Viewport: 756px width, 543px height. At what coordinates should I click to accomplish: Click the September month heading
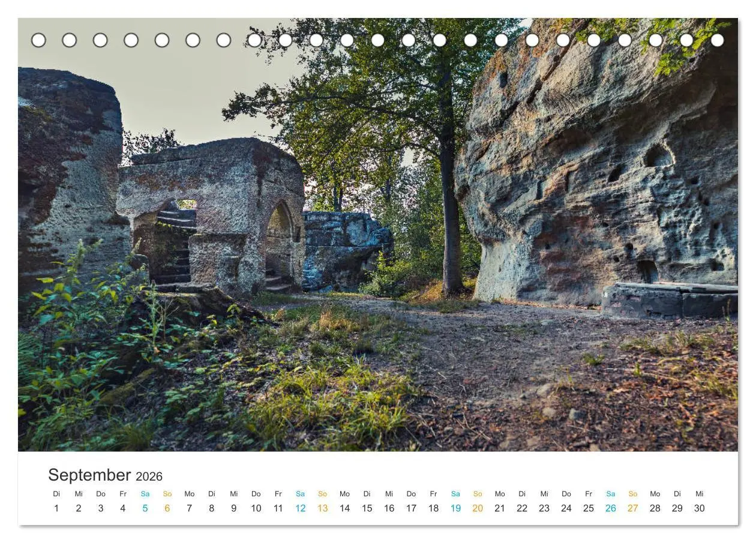(89, 475)
